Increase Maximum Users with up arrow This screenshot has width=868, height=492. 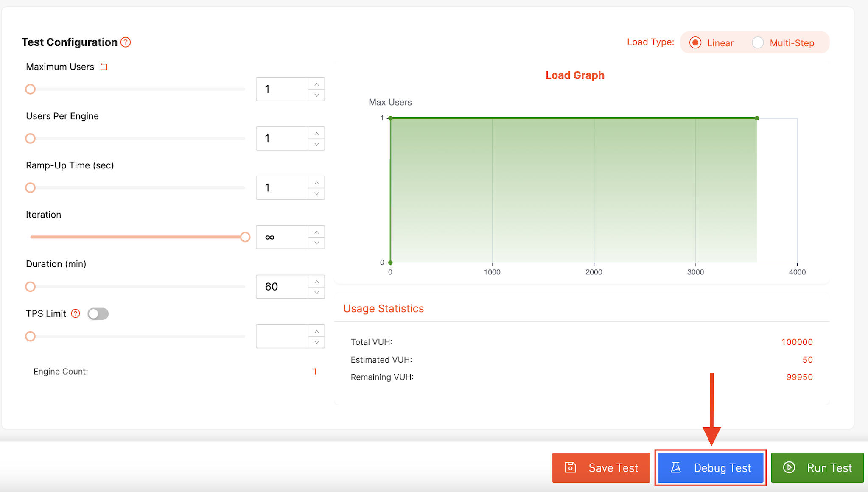[316, 84]
